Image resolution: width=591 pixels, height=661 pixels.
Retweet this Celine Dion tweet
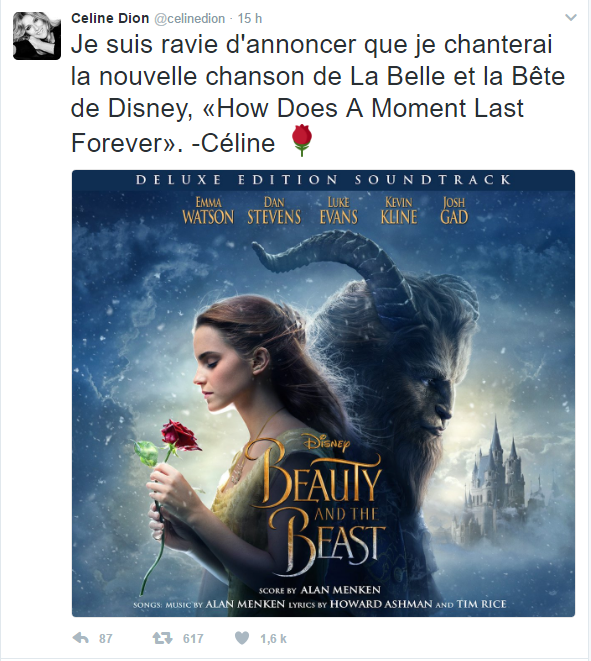click(162, 638)
